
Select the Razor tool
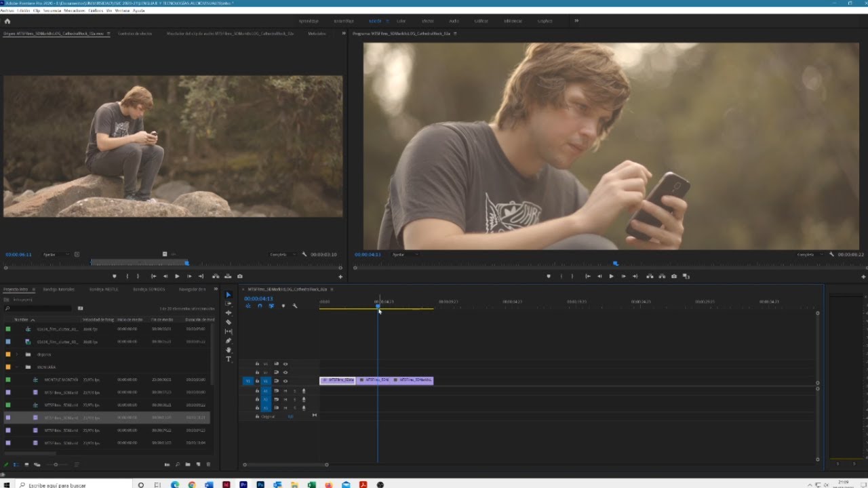click(x=228, y=323)
